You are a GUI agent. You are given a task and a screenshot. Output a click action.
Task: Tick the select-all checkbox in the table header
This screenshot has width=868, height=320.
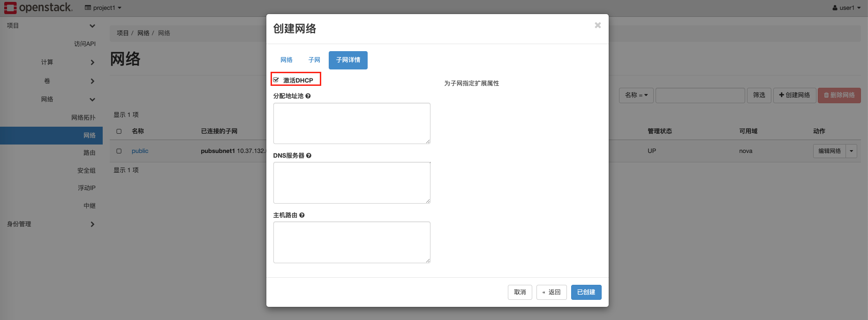[x=119, y=131]
